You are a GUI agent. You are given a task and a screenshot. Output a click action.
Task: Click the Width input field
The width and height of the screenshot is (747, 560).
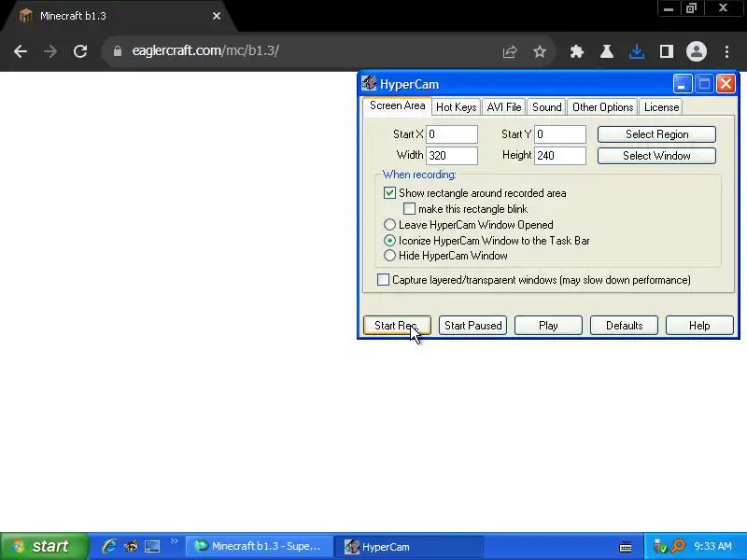point(452,156)
